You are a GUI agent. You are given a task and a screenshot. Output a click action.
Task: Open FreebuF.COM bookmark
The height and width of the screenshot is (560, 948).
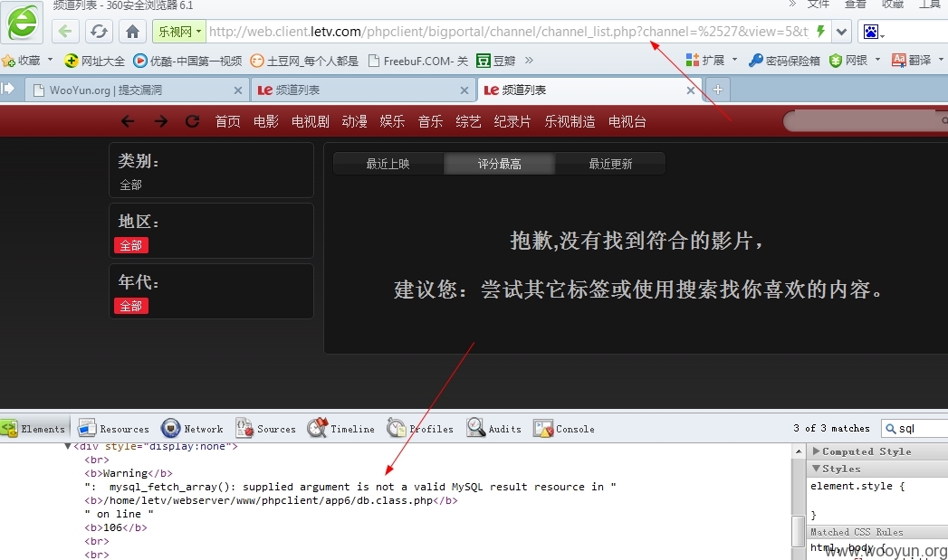[417, 61]
